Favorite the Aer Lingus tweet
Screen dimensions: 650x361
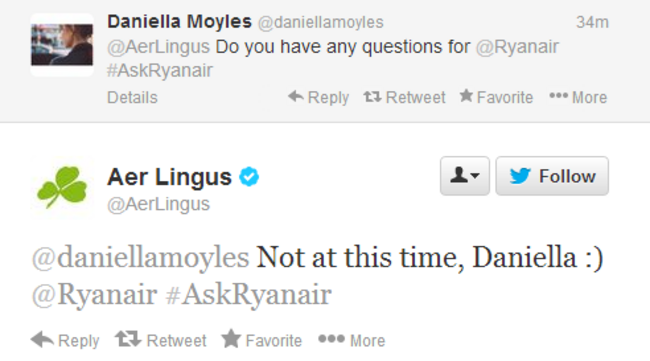[262, 340]
